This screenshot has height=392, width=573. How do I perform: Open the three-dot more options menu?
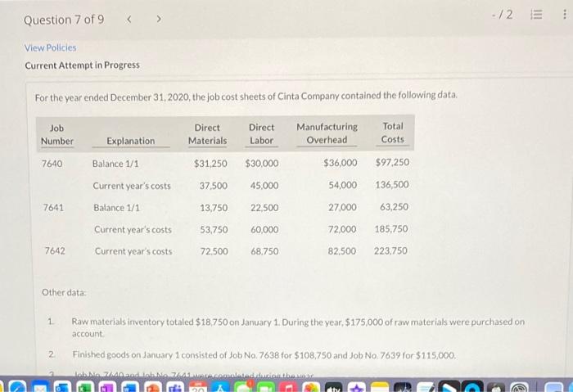[565, 14]
